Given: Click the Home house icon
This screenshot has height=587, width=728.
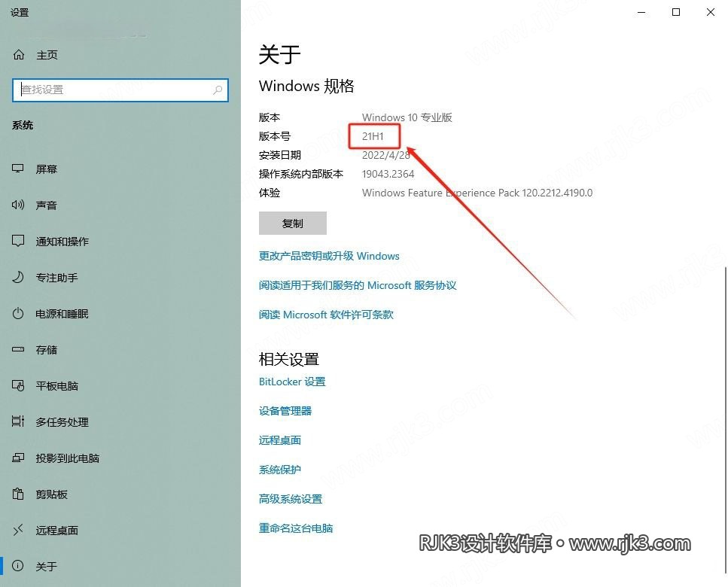Looking at the screenshot, I should [19, 55].
